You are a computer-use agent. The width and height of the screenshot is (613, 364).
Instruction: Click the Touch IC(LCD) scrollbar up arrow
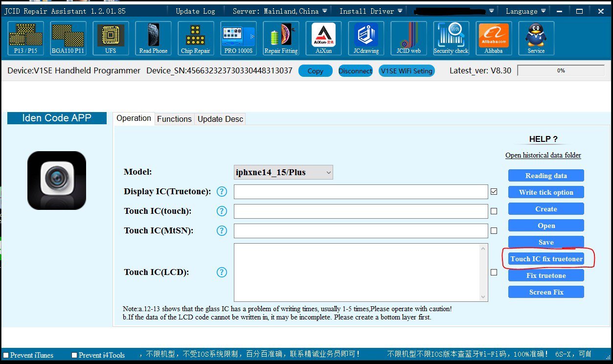pyautogui.click(x=484, y=248)
